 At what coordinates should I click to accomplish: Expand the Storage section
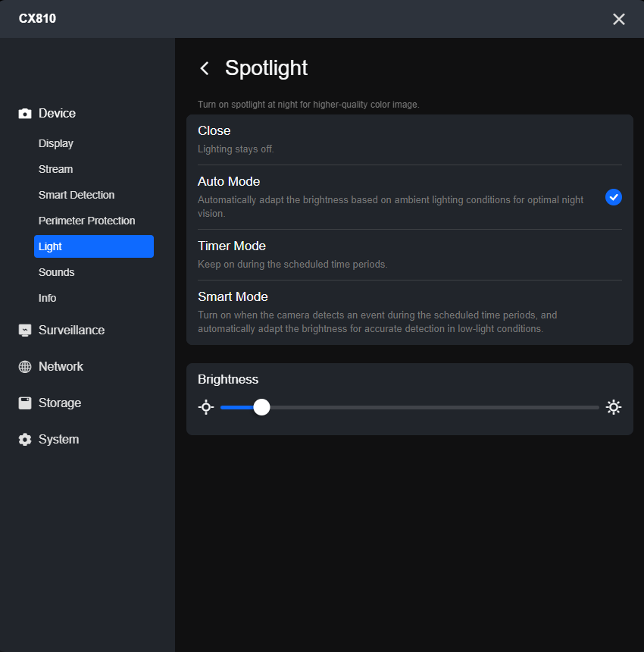point(60,403)
